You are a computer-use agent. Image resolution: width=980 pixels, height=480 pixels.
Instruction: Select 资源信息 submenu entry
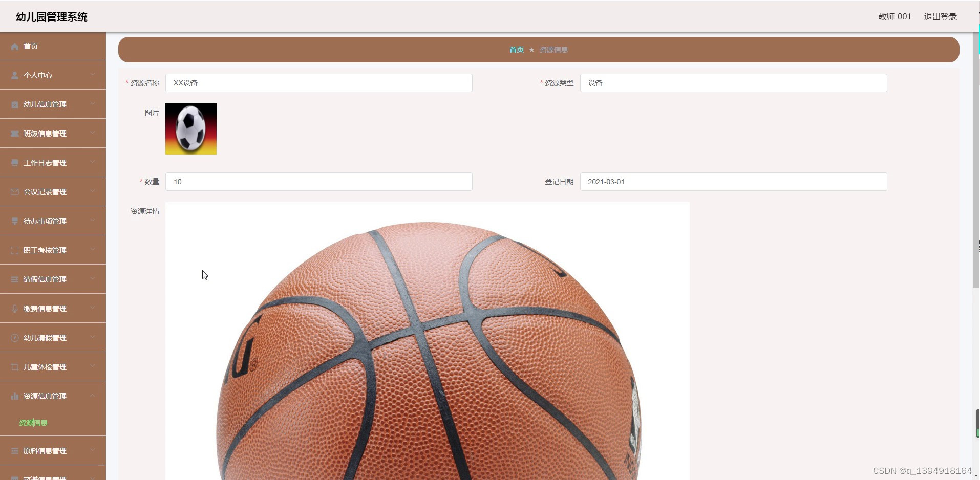click(33, 423)
